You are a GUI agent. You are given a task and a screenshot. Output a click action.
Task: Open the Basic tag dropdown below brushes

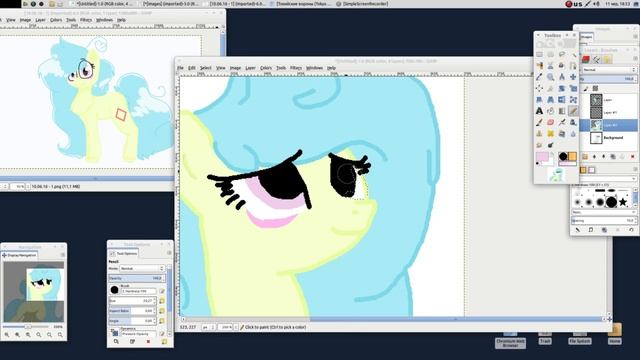pos(603,212)
